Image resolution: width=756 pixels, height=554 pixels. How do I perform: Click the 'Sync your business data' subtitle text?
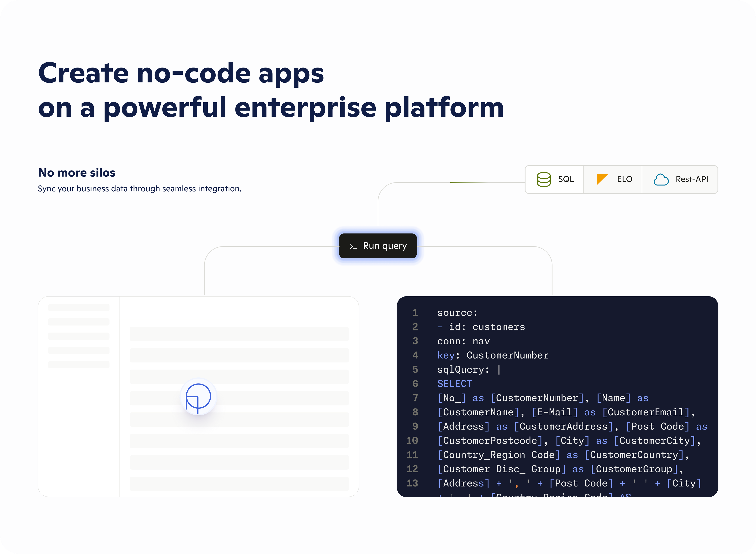pos(139,189)
